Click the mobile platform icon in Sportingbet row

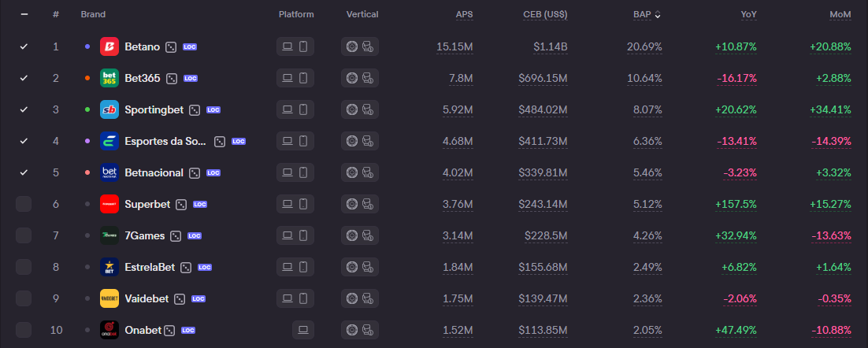(303, 109)
